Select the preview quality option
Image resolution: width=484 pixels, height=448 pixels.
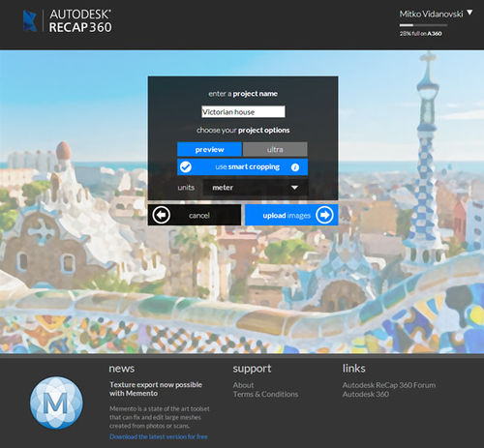(x=209, y=149)
